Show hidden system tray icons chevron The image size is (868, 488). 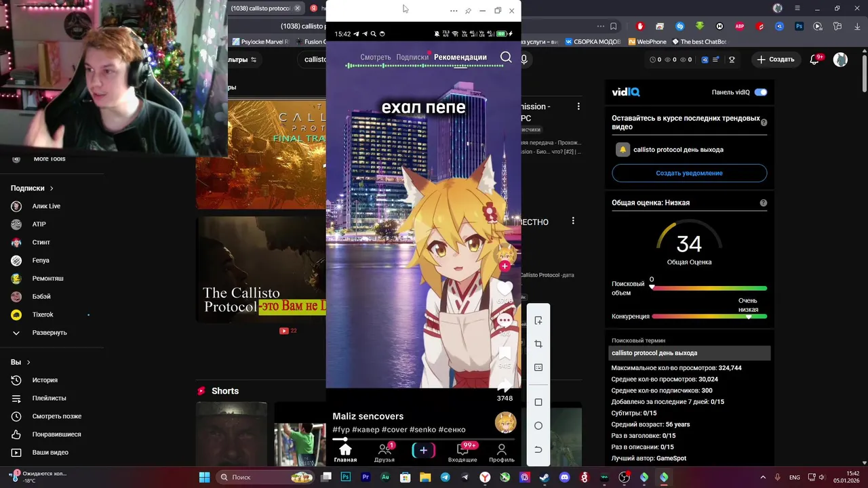(763, 477)
